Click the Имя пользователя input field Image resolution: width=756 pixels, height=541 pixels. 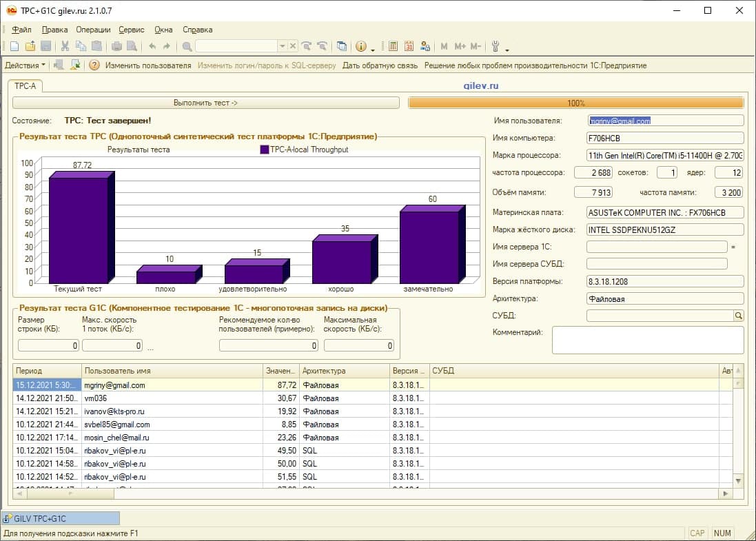[665, 121]
